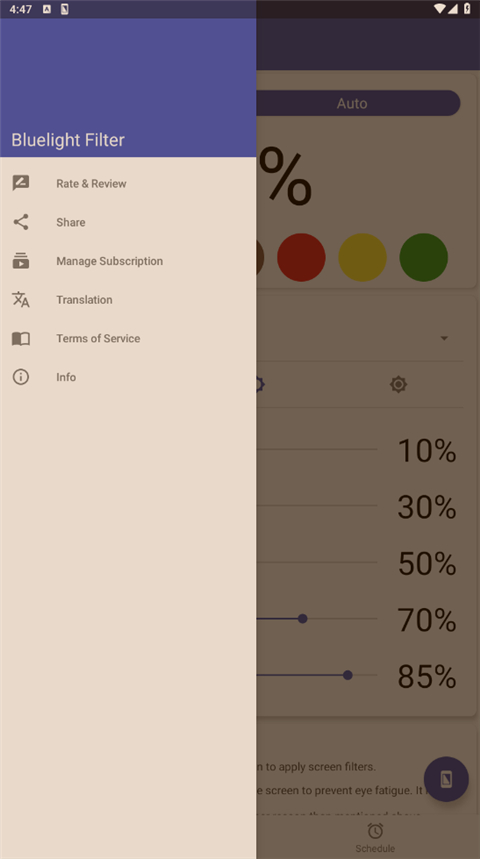480x859 pixels.
Task: Tap the floating phone filter button
Action: pyautogui.click(x=446, y=779)
